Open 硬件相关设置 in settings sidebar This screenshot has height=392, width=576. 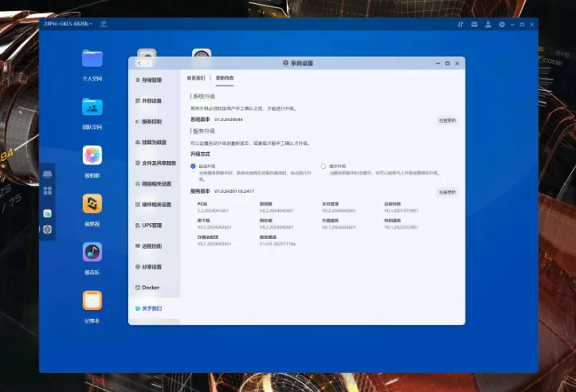coord(155,204)
